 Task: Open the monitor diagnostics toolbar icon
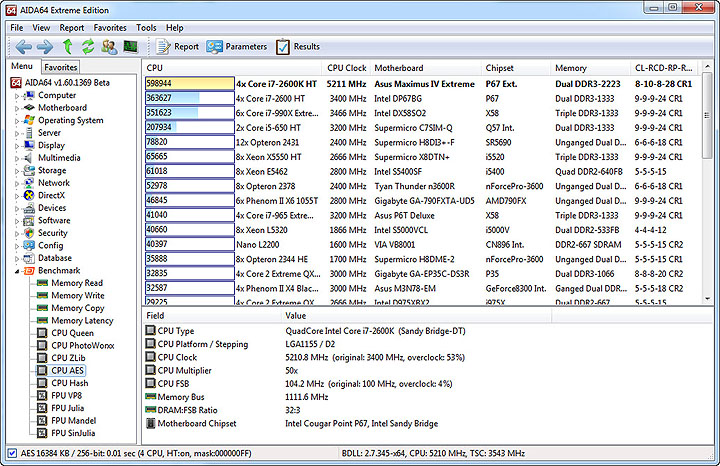[x=130, y=46]
